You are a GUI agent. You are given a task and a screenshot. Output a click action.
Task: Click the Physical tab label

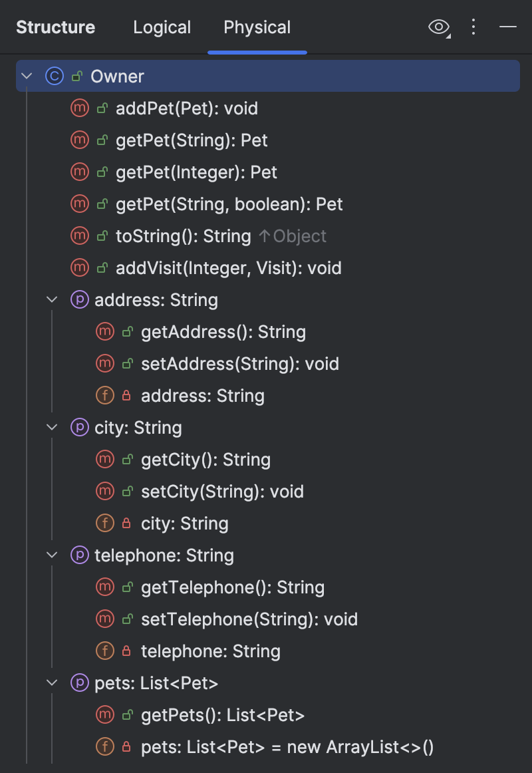[x=257, y=27]
